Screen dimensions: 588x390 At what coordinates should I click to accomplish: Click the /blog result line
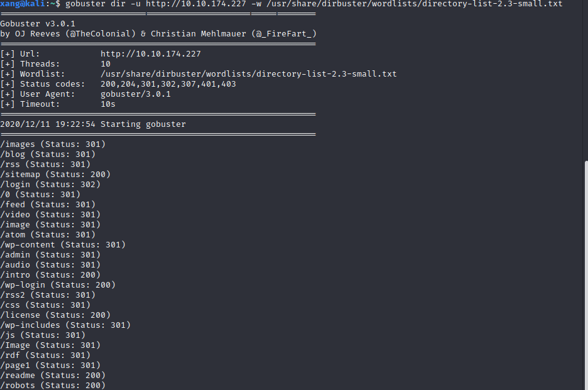(48, 154)
